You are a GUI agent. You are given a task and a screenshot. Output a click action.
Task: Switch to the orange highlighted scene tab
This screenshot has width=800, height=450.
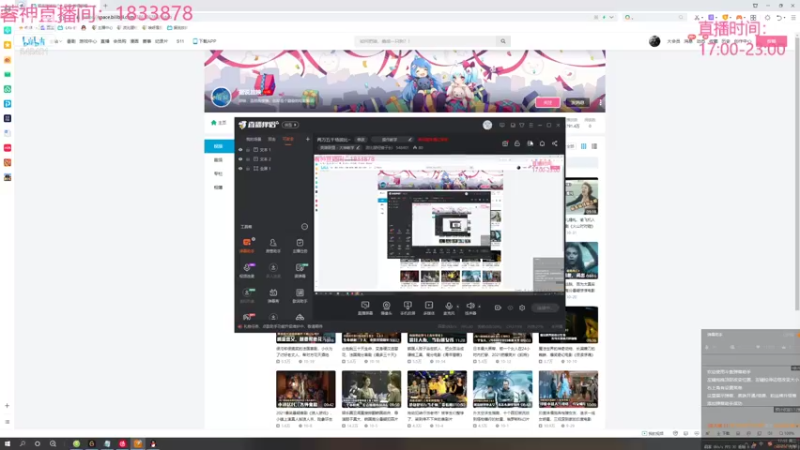tap(288, 139)
